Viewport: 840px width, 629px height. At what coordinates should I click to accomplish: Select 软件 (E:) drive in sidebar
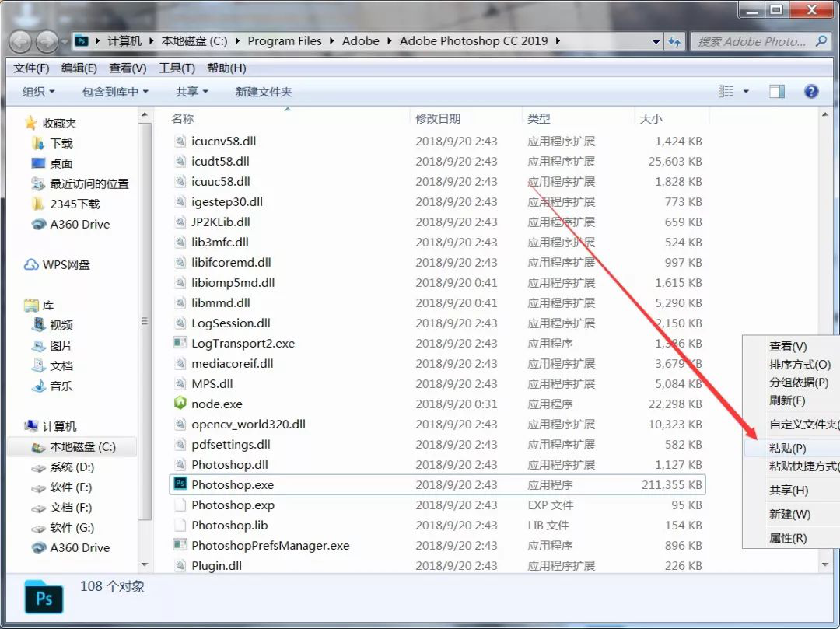click(x=71, y=487)
